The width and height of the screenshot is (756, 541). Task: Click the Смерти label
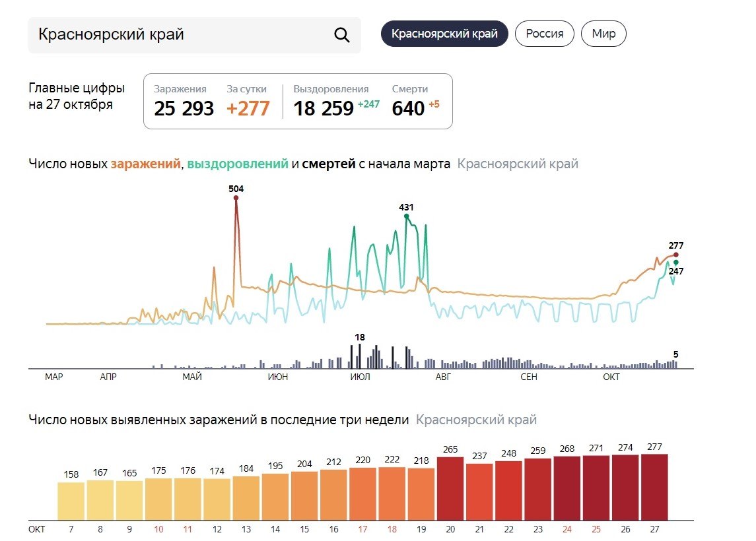click(x=410, y=89)
